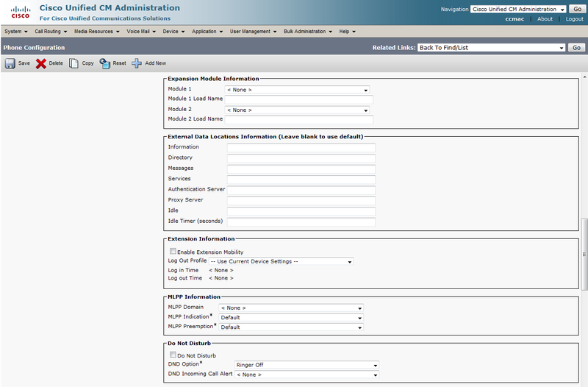Screen dimensions: 588x387
Task: Click the Add New text label
Action: coord(156,63)
